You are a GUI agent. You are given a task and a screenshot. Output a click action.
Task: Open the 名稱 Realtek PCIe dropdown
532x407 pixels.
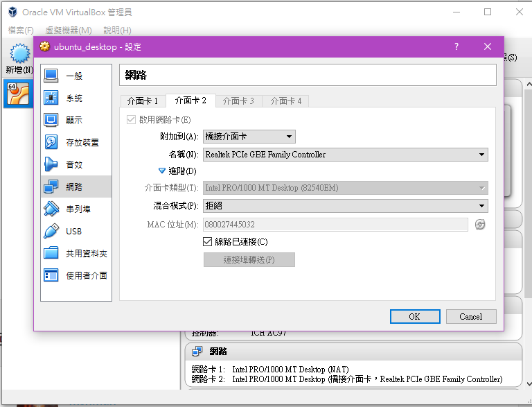346,155
